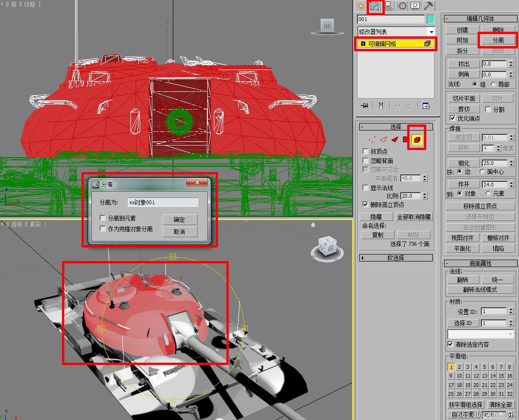Expand the 软选择 rollout
Image resolution: width=519 pixels, height=420 pixels.
click(x=362, y=258)
